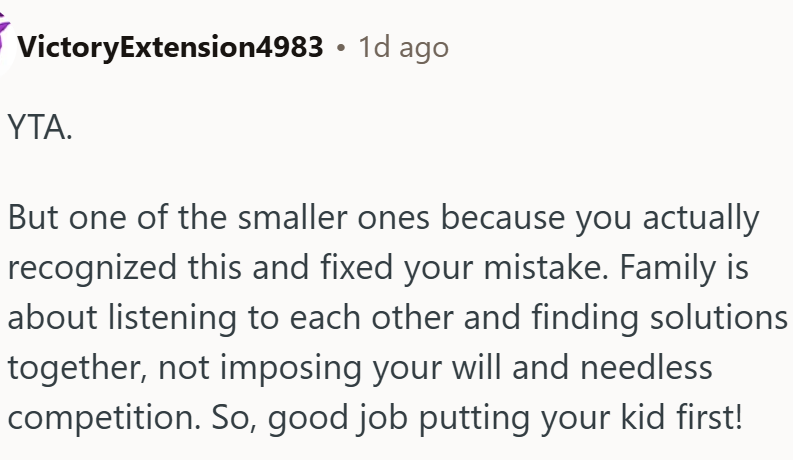Open VictoryExtension4983's profile
The height and width of the screenshot is (460, 793).
coord(170,46)
